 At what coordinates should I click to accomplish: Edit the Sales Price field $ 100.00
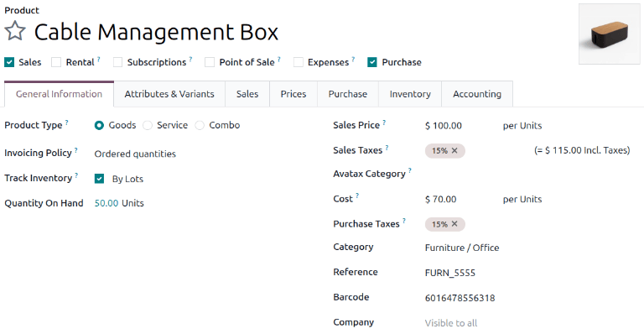(x=444, y=126)
